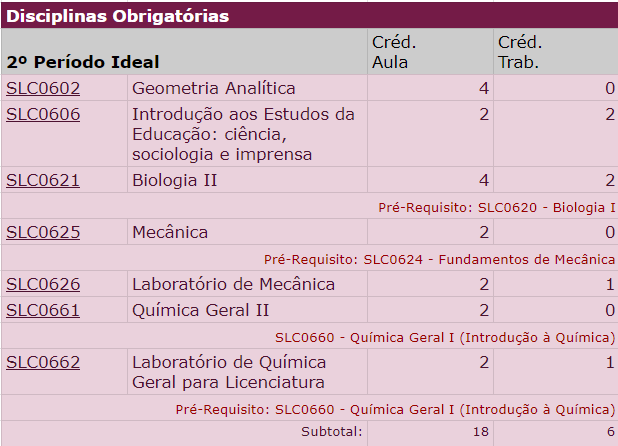Open the SLC0661 course link
This screenshot has height=446, width=618.
click(x=43, y=310)
